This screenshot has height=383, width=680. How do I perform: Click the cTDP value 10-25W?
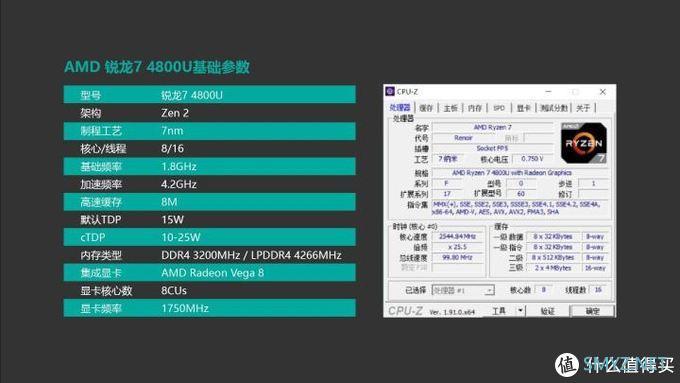click(x=180, y=237)
